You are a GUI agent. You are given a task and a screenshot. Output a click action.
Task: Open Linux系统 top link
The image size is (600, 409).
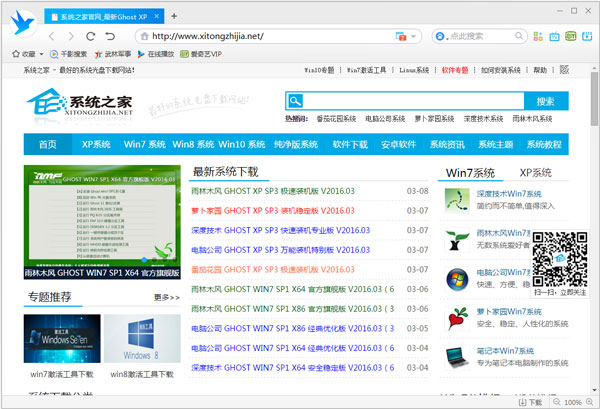[x=414, y=70]
